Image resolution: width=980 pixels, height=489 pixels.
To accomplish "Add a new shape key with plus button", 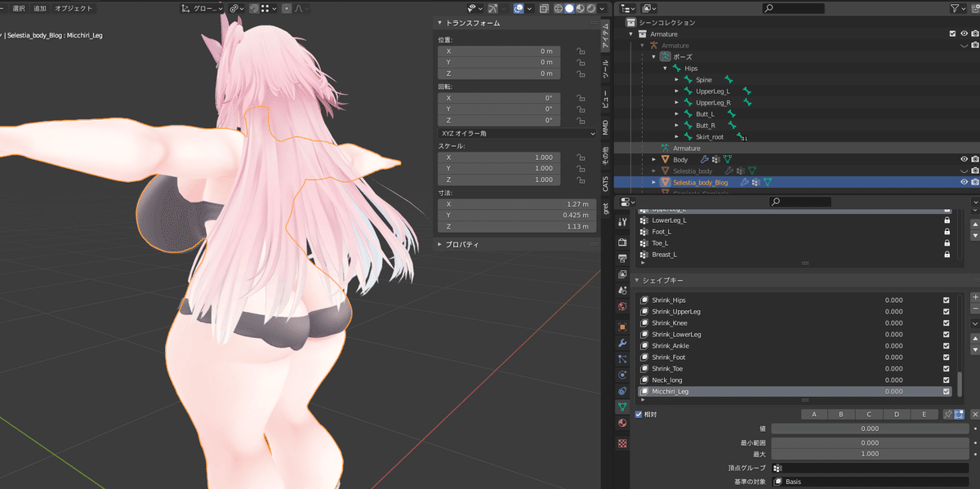I will 975,297.
